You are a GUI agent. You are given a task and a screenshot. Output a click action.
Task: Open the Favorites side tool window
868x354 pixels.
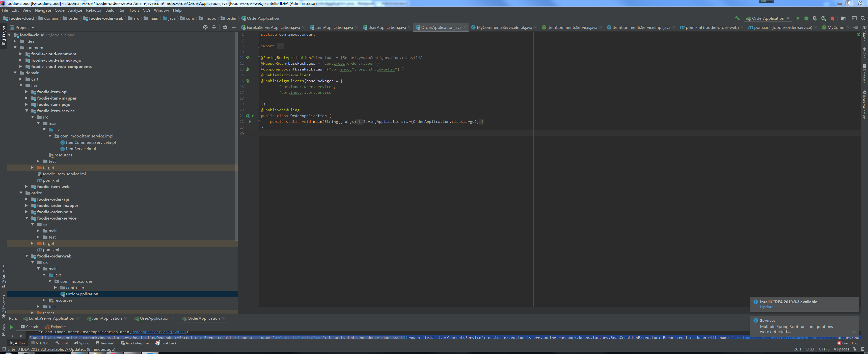4,306
